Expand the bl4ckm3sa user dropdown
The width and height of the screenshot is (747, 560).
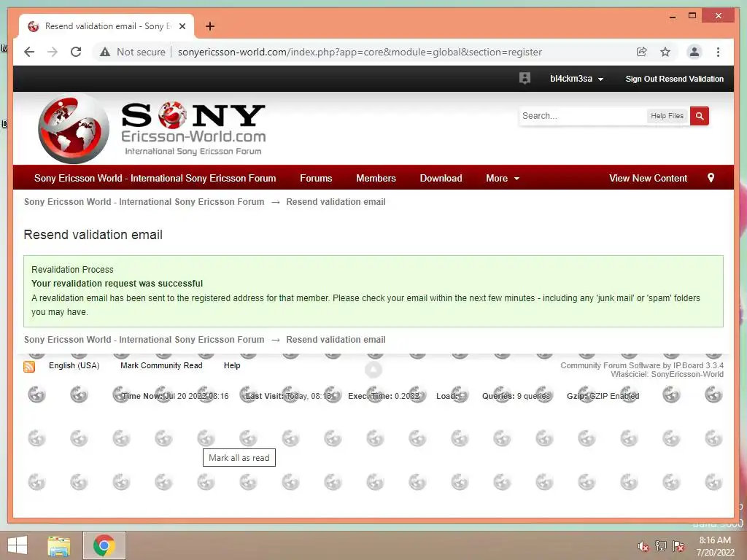coord(576,79)
